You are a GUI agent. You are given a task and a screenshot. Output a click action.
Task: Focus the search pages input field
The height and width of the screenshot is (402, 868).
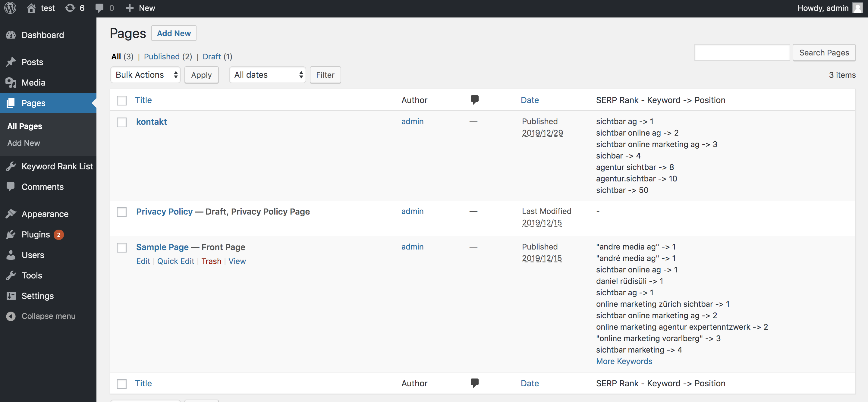pos(742,52)
